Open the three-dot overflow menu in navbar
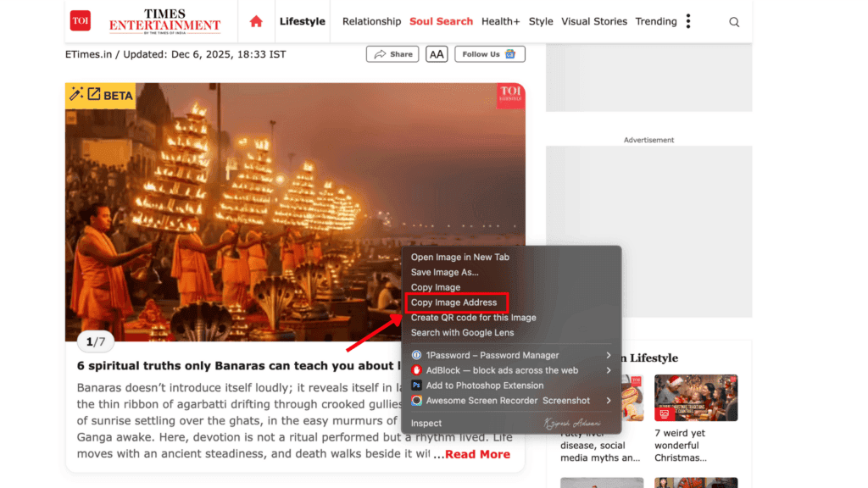This screenshot has width=868, height=488. click(688, 20)
